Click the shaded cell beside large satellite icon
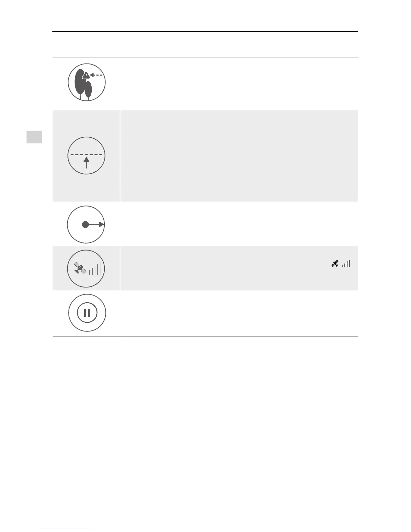411x532 pixels. [x=222, y=268]
